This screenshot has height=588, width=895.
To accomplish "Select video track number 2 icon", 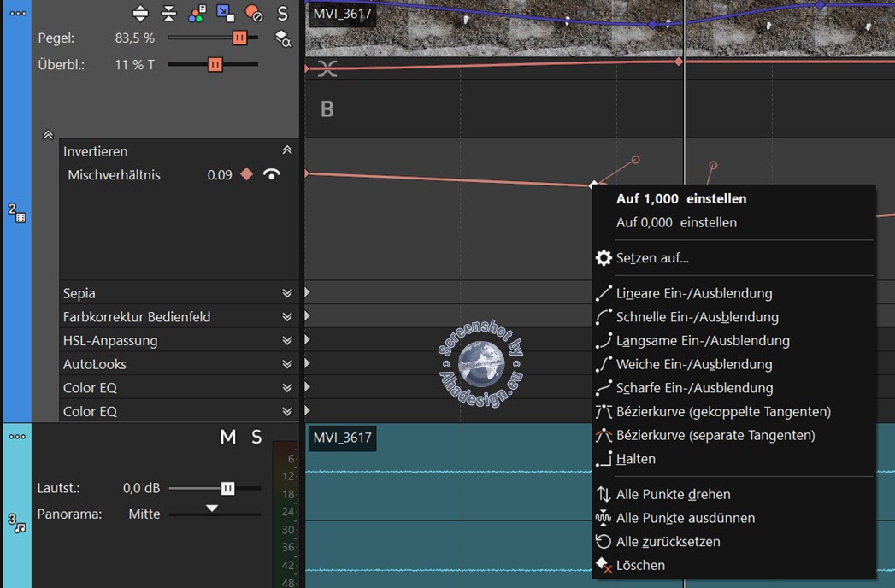I will point(16,213).
